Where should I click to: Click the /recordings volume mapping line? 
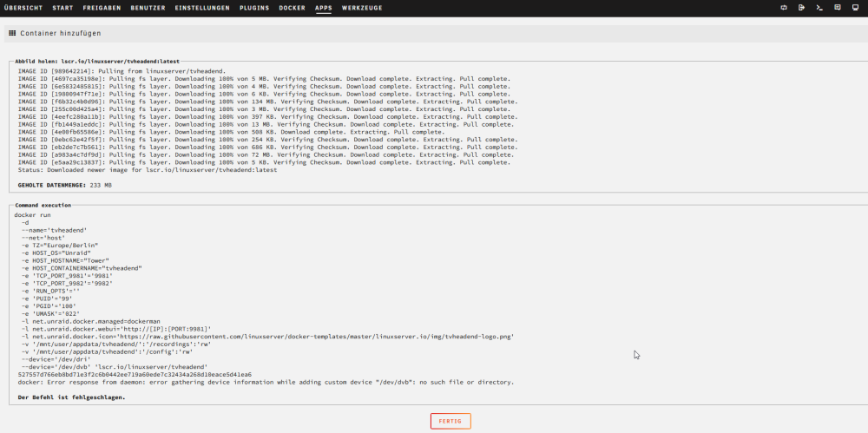pyautogui.click(x=116, y=344)
